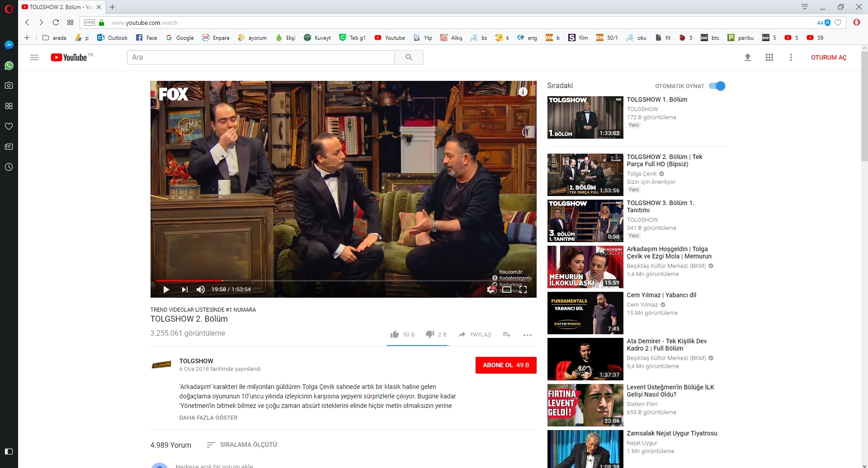The image size is (868, 468).
Task: Open TOLGSHOW 1. Bölüm video thumbnail
Action: point(585,117)
